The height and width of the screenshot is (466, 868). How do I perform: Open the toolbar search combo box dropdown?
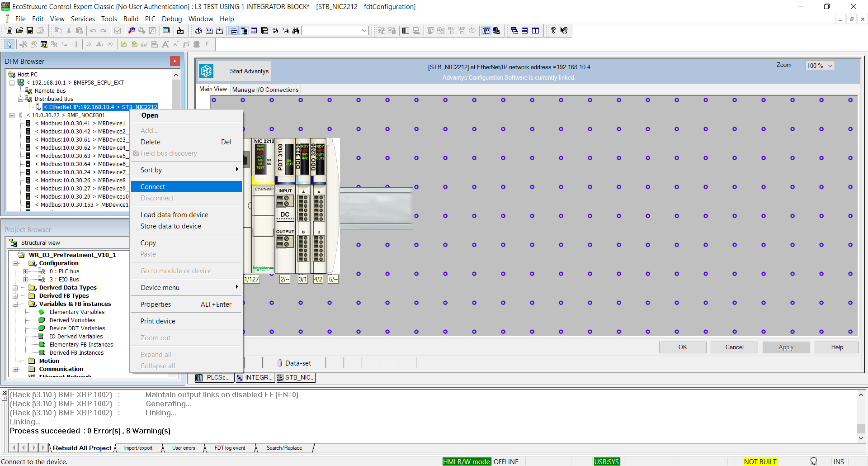point(364,30)
